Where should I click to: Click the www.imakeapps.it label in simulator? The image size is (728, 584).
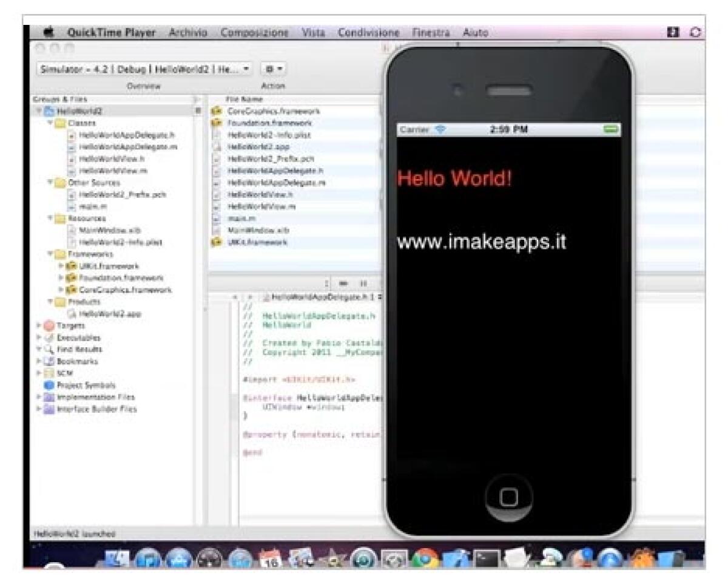coord(482,242)
